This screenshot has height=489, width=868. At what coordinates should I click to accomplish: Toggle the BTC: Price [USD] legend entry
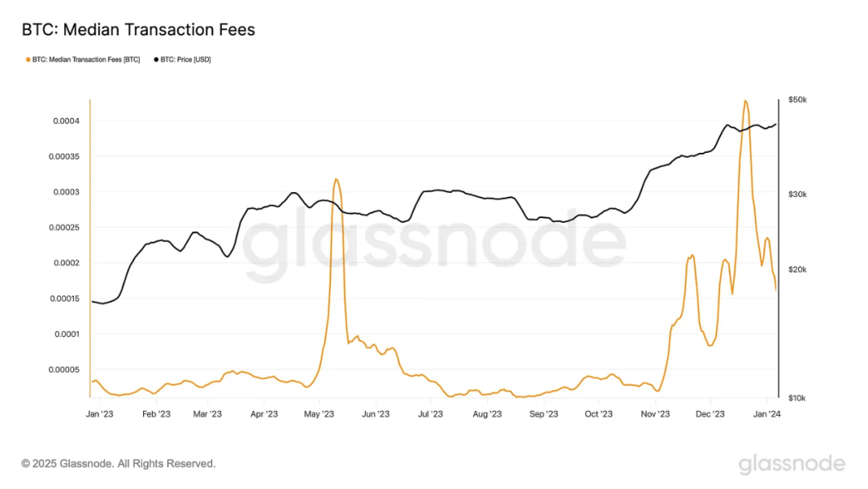(182, 60)
